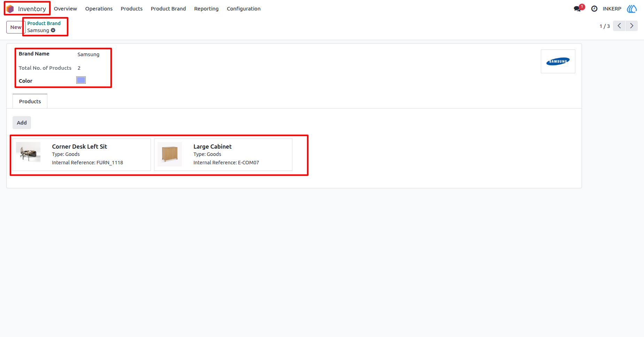Open the Overview menu

[x=66, y=9]
